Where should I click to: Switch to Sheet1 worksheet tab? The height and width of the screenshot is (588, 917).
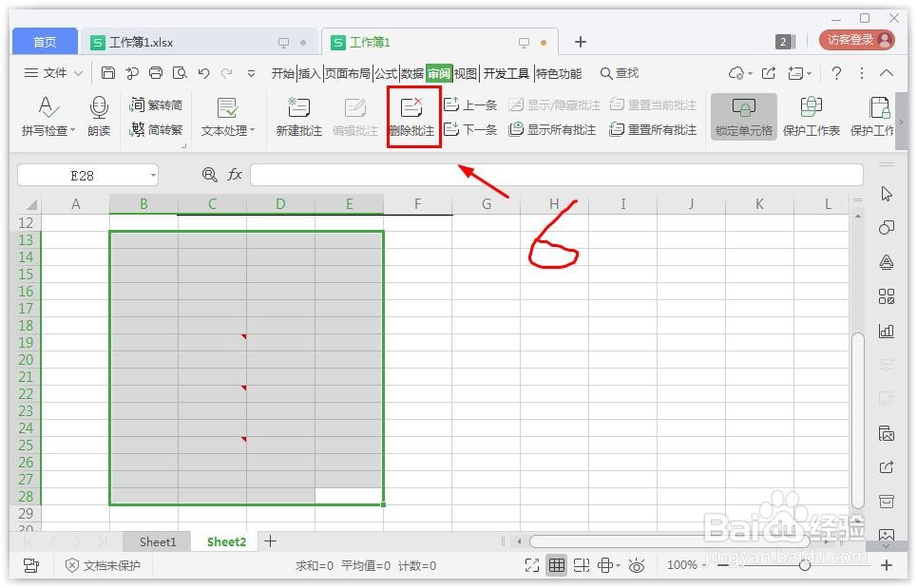pyautogui.click(x=157, y=541)
